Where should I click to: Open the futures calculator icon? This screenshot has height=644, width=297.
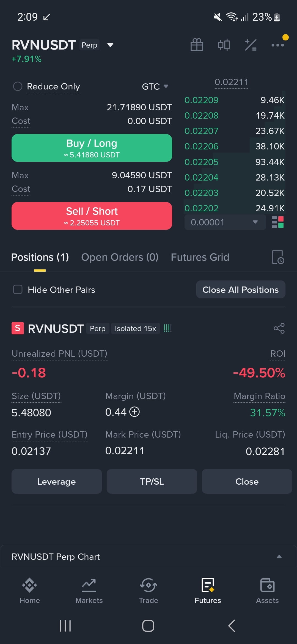[251, 45]
